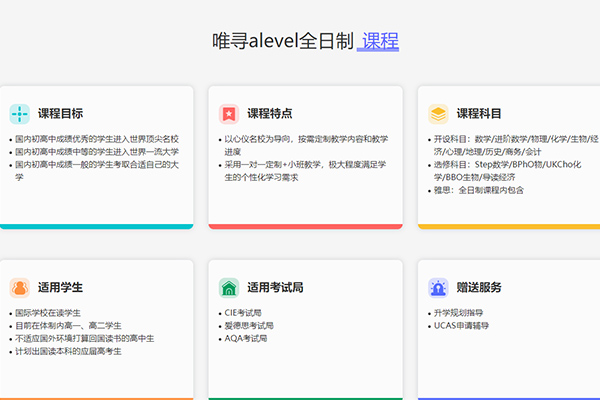Click the yellow stacked layers icon beside 课程科目

pos(438,114)
